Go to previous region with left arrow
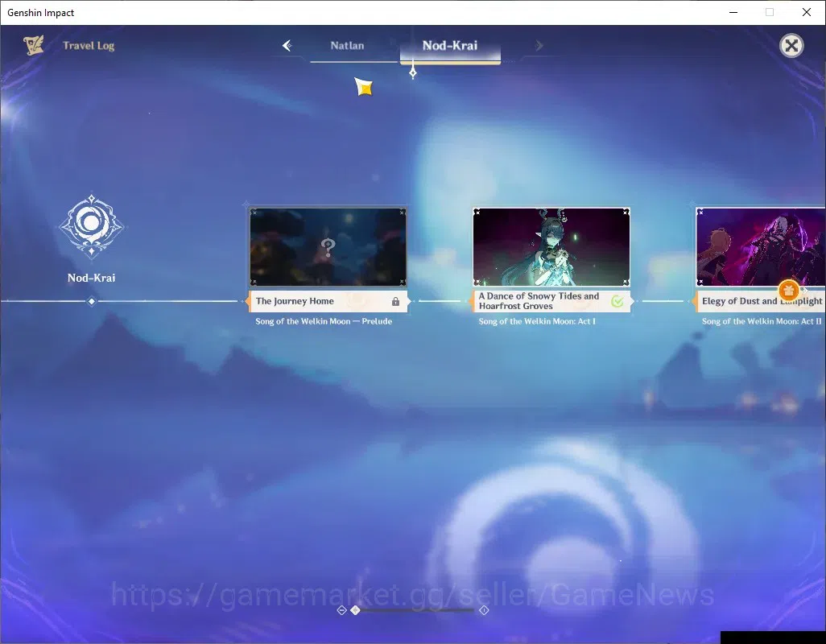Image resolution: width=826 pixels, height=644 pixels. 287,46
